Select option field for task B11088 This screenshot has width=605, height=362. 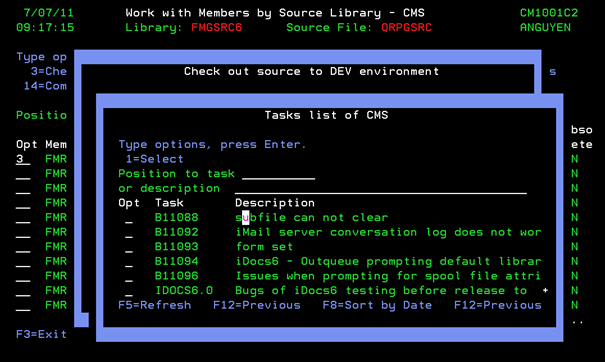coord(129,218)
